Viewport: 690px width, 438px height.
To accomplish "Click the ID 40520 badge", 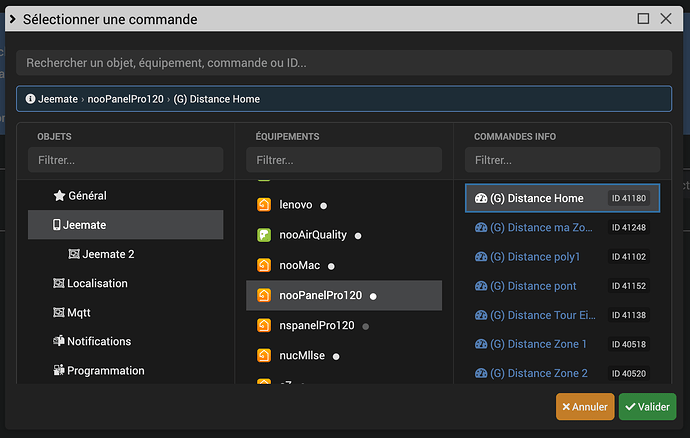I will (x=629, y=373).
